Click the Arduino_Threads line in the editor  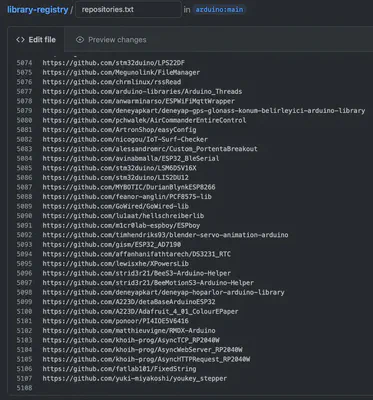142,91
